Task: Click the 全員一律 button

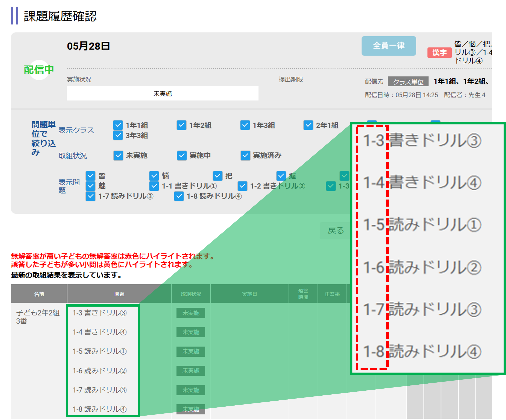Action: (388, 46)
